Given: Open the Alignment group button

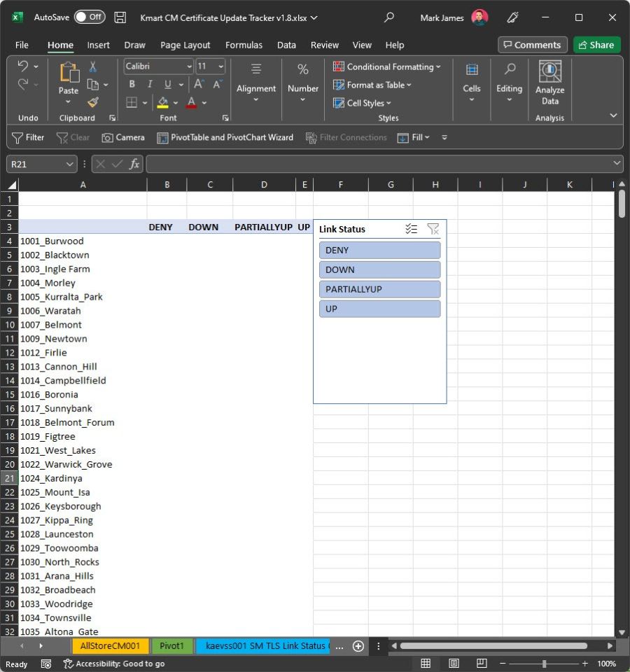Looking at the screenshot, I should tap(256, 83).
